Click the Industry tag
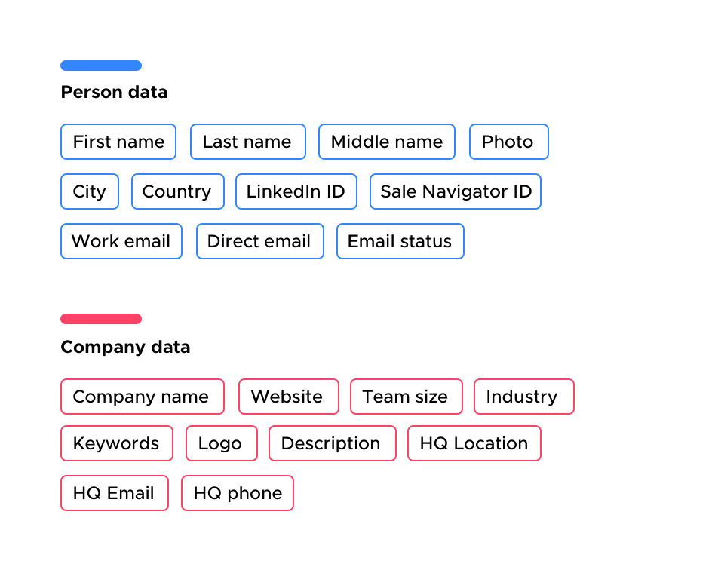Image resolution: width=715 pixels, height=588 pixels. 523,397
